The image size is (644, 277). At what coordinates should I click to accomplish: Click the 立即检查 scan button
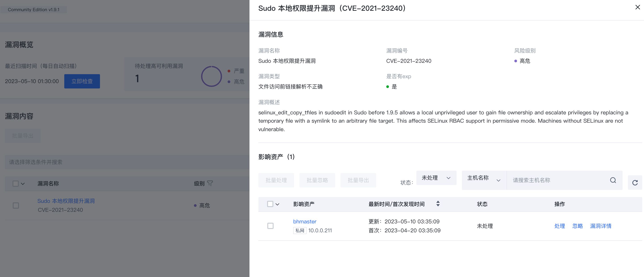[x=82, y=81]
